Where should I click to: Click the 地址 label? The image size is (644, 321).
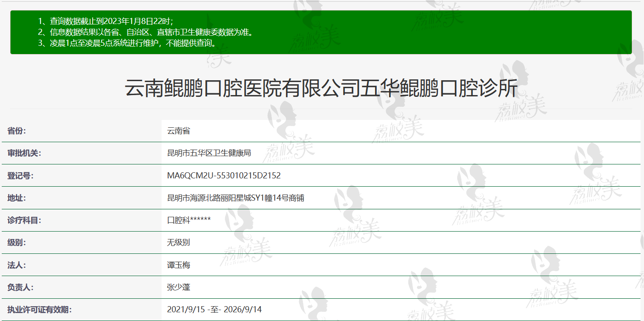tap(17, 198)
